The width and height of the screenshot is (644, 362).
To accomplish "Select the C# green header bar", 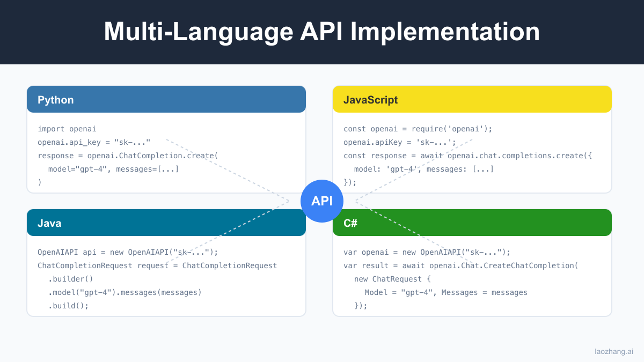I will [472, 222].
